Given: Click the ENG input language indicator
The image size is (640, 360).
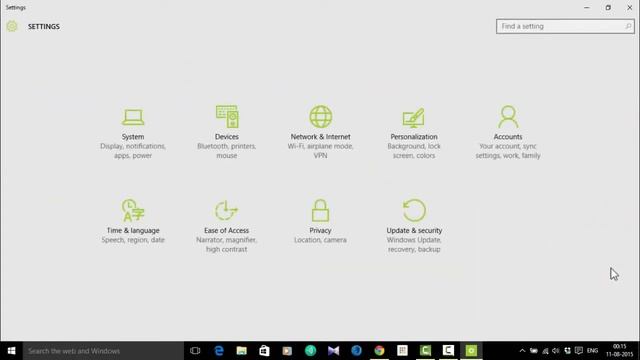Looking at the screenshot, I should pyautogui.click(x=592, y=351).
